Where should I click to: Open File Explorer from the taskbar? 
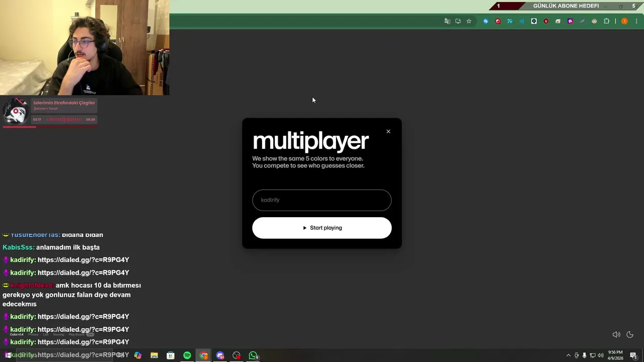pyautogui.click(x=154, y=355)
